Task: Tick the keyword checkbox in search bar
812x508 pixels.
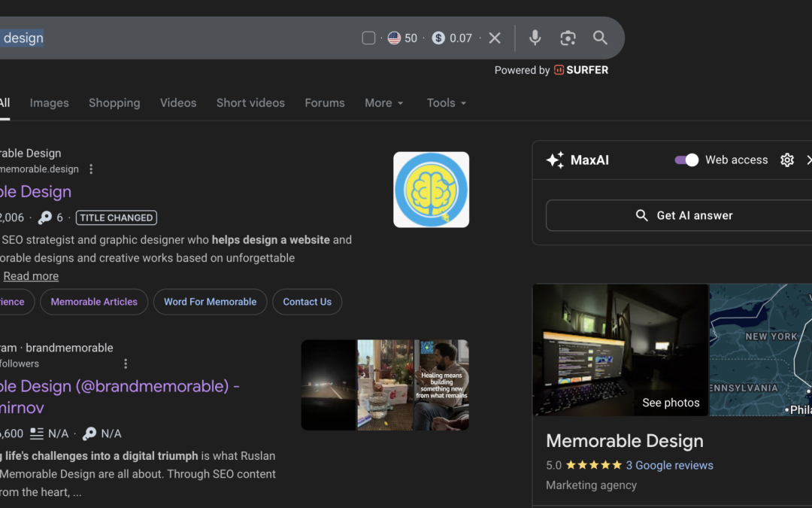Action: tap(368, 38)
